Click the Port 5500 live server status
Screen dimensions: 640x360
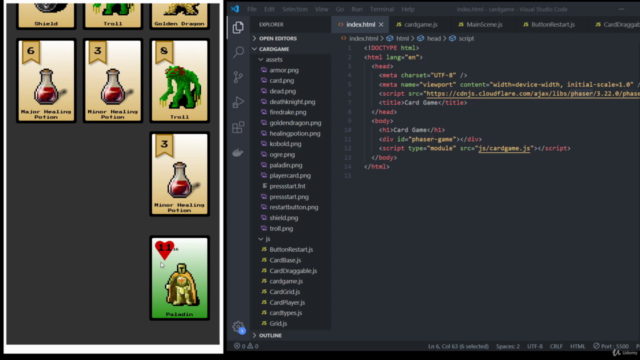click(x=611, y=346)
